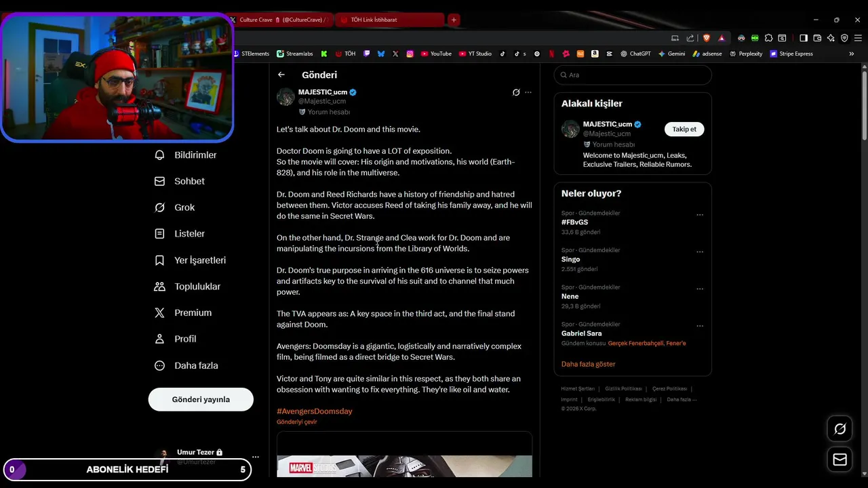Click Gönderiyi çevir to translate post
868x488 pixels.
296,422
